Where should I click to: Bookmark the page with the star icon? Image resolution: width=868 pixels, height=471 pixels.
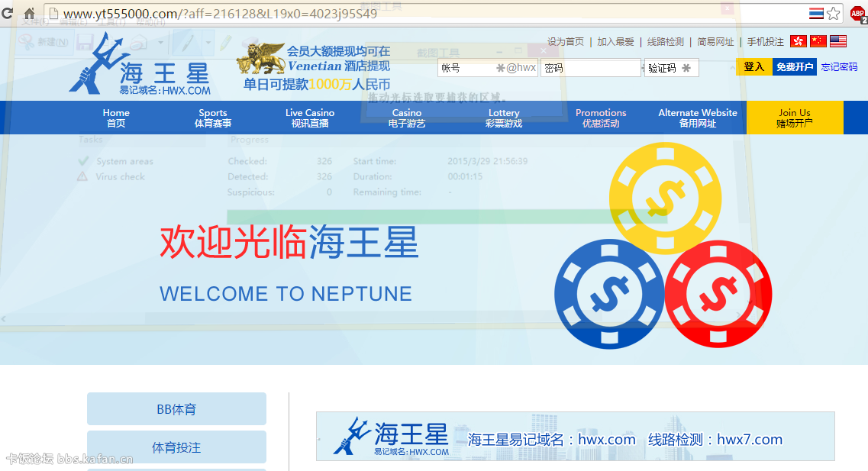834,14
